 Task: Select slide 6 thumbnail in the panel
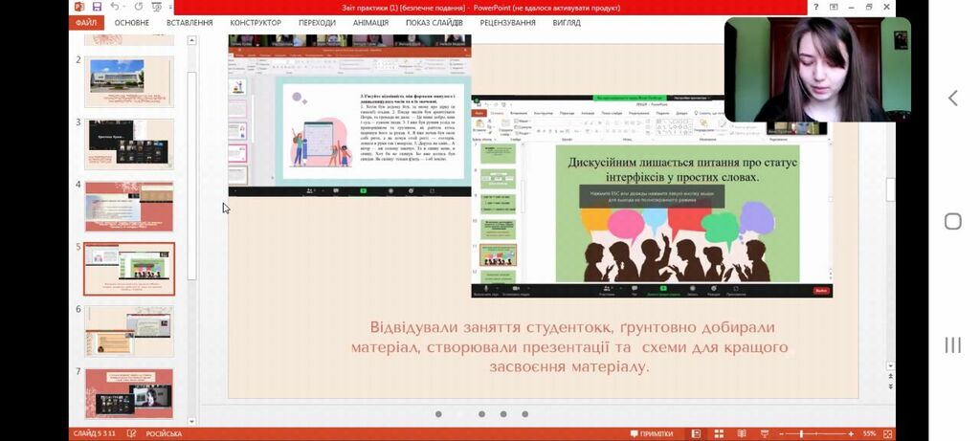click(129, 331)
